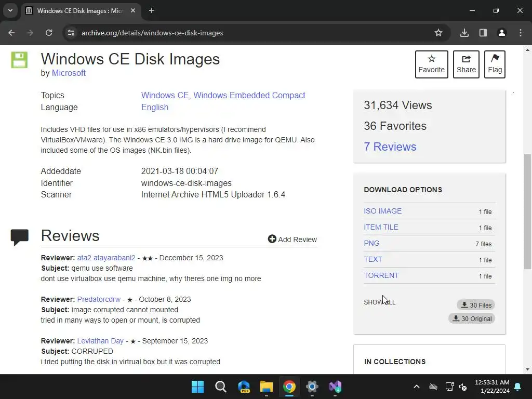Download the 30 Files button
This screenshot has height=399, width=532.
coord(476,305)
